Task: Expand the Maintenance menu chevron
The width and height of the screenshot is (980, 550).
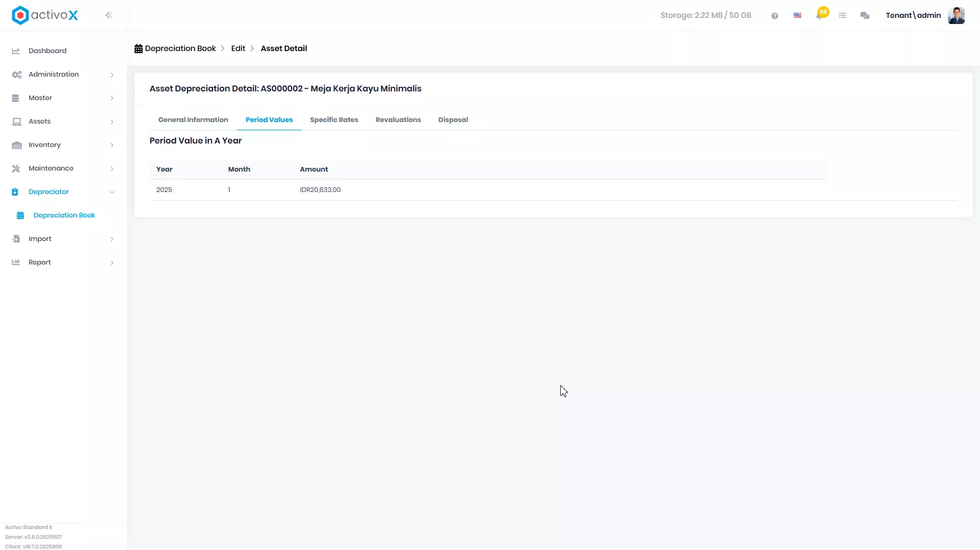Action: pos(112,169)
